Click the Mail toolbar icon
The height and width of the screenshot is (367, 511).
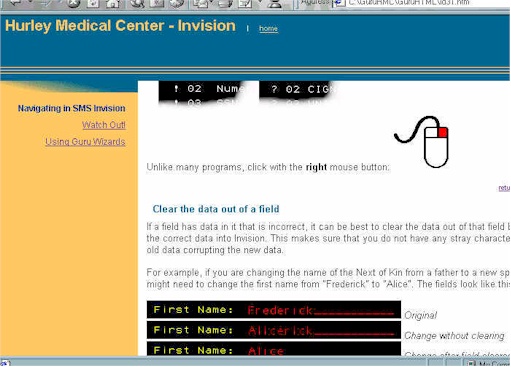click(201, 3)
